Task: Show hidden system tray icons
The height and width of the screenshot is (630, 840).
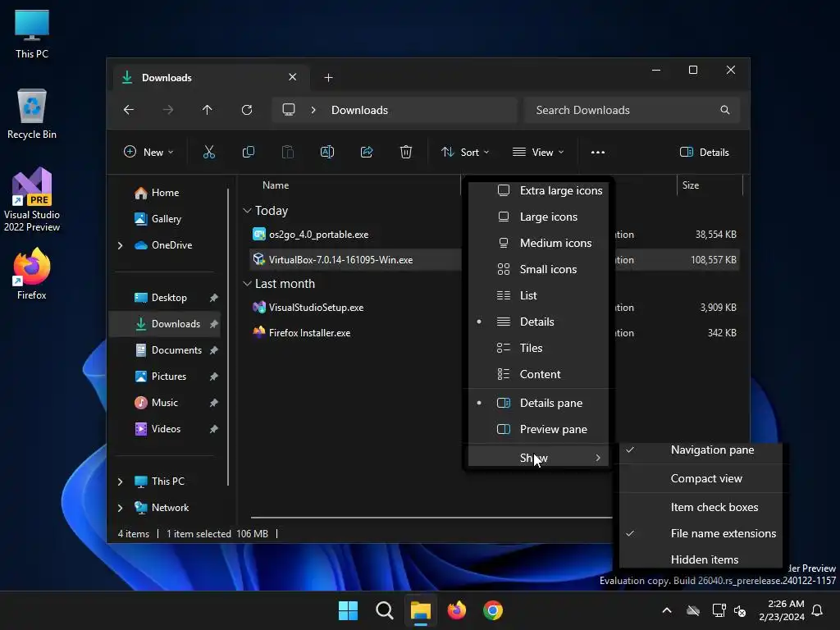Action: coord(667,610)
